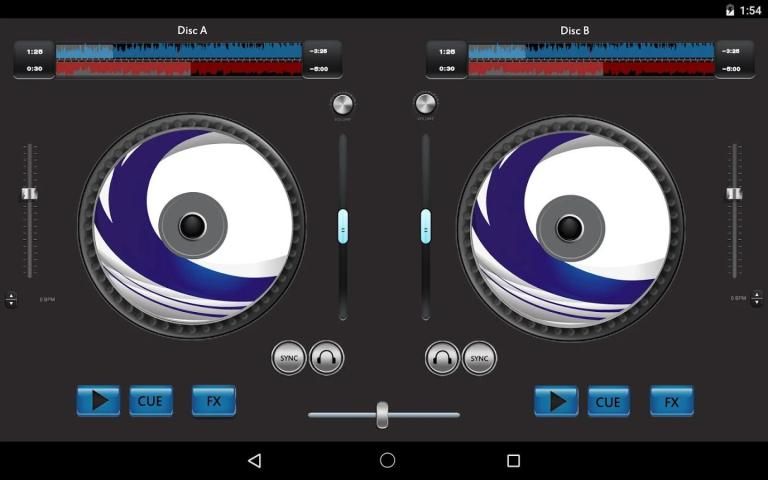Image resolution: width=768 pixels, height=480 pixels.
Task: Click the left volume knob
Action: pyautogui.click(x=343, y=104)
